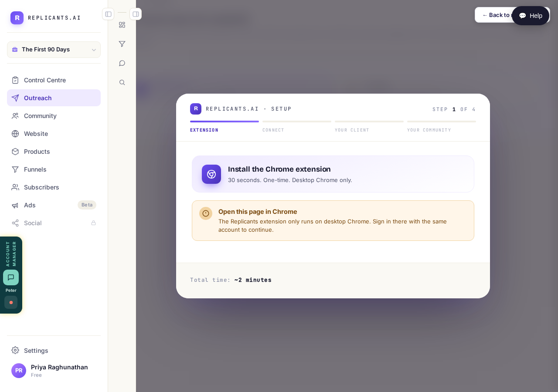Navigate to Subscribers
Image resolution: width=558 pixels, height=392 pixels.
click(54, 187)
